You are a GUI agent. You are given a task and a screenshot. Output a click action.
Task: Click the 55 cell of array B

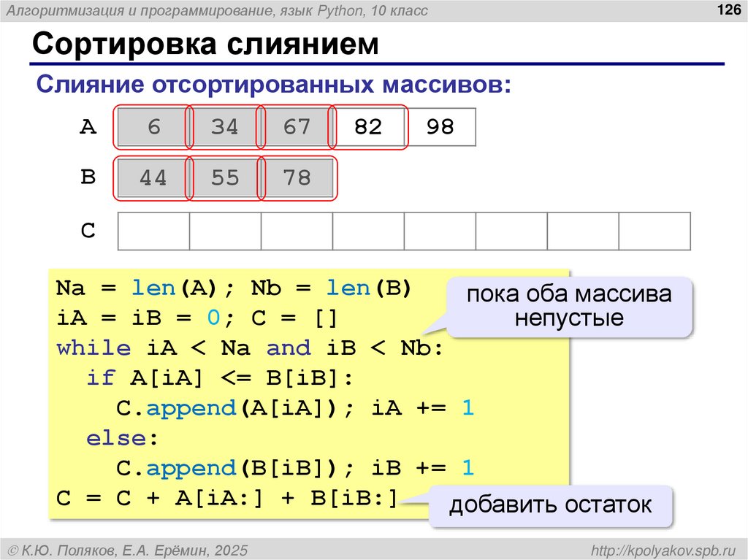point(223,177)
